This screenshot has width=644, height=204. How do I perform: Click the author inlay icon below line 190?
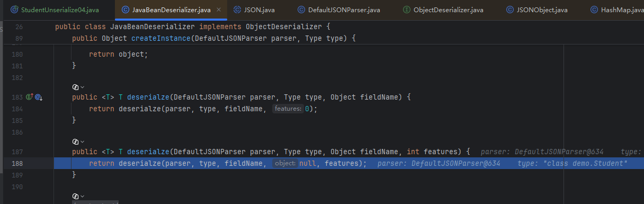[75, 197]
